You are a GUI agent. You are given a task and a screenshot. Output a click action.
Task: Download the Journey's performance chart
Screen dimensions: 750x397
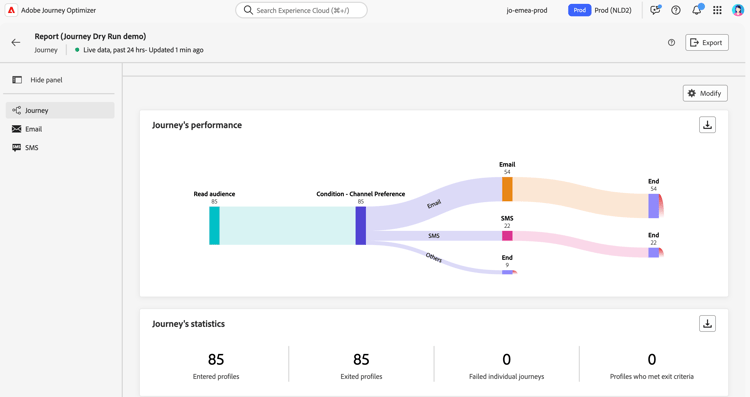(707, 125)
